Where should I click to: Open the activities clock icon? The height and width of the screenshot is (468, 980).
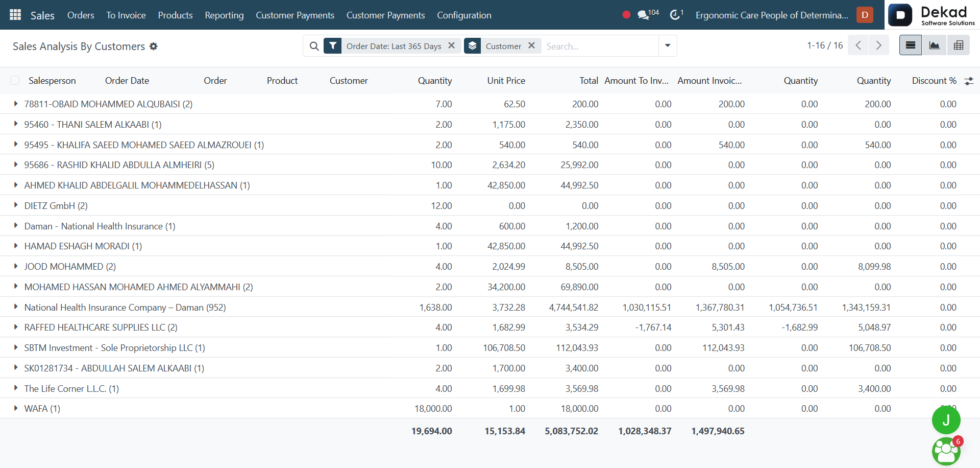tap(676, 15)
